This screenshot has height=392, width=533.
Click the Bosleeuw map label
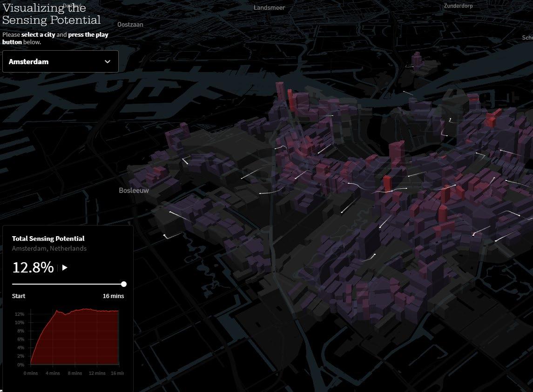click(134, 190)
